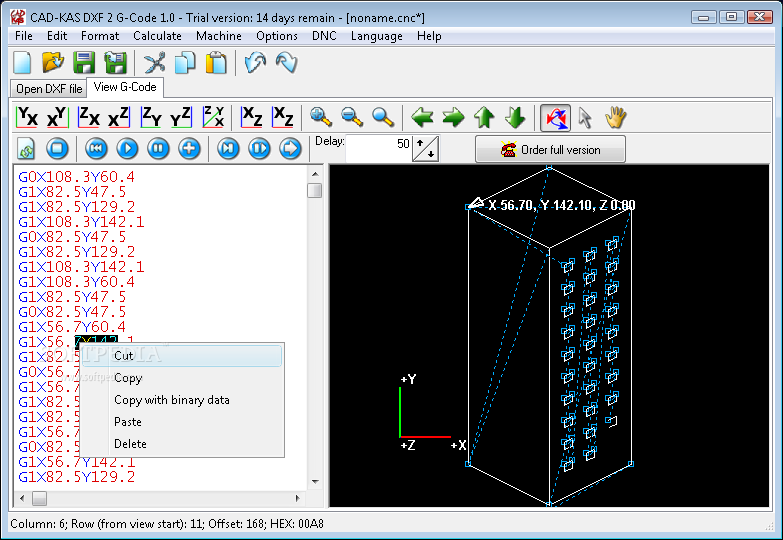Click the Save As floppy icon
This screenshot has width=783, height=540.
pos(115,63)
